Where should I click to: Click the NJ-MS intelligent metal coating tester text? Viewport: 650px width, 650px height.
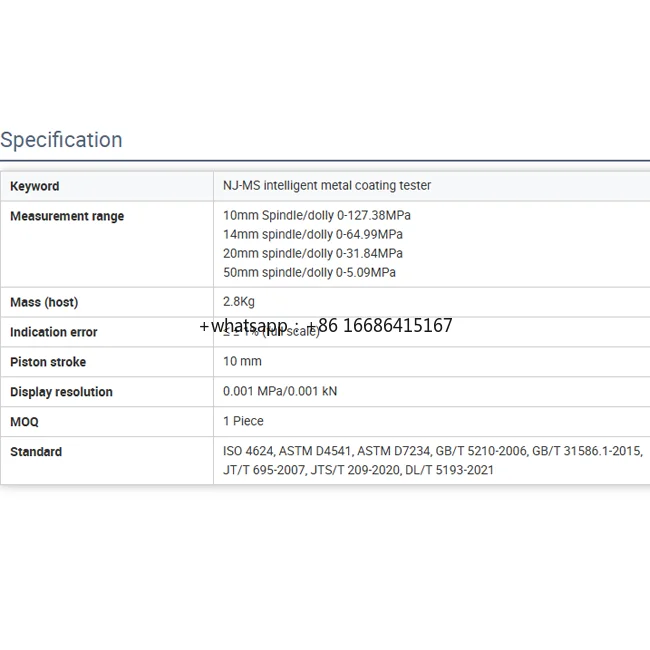point(327,186)
